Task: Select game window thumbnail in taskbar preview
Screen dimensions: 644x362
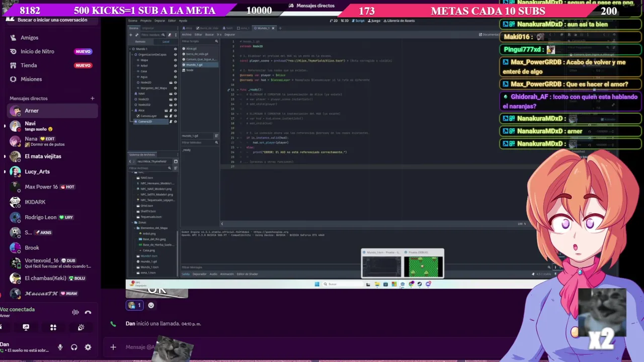Action: click(423, 264)
